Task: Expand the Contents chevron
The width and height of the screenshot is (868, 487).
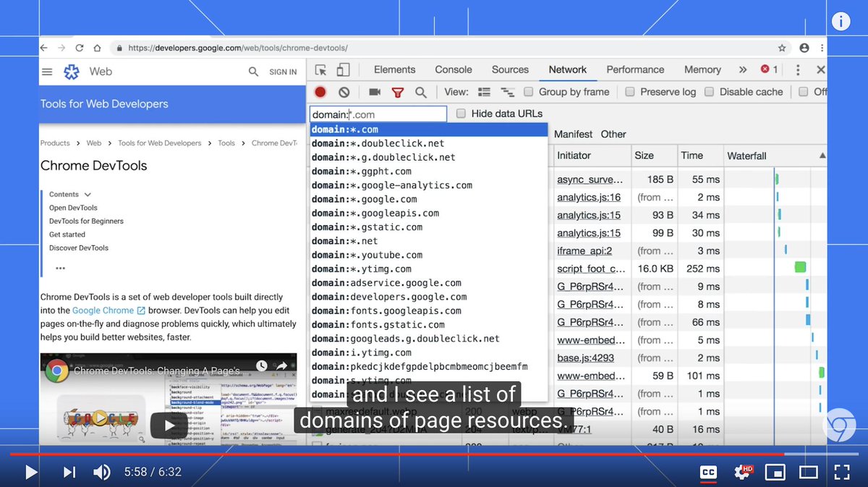Action: pos(88,195)
